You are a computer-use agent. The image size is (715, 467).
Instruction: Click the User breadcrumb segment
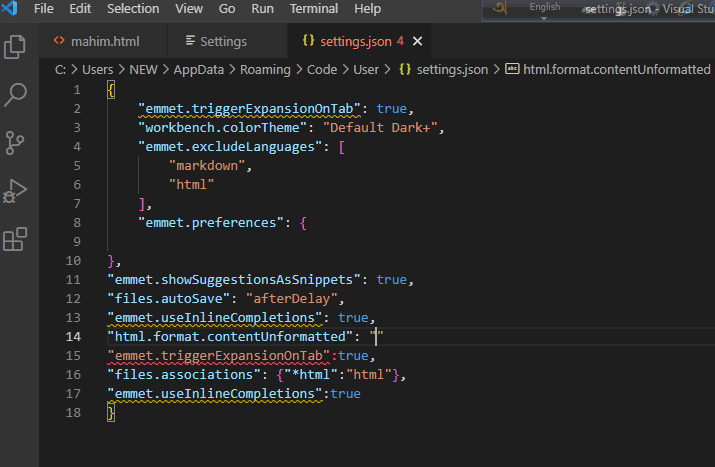366,70
